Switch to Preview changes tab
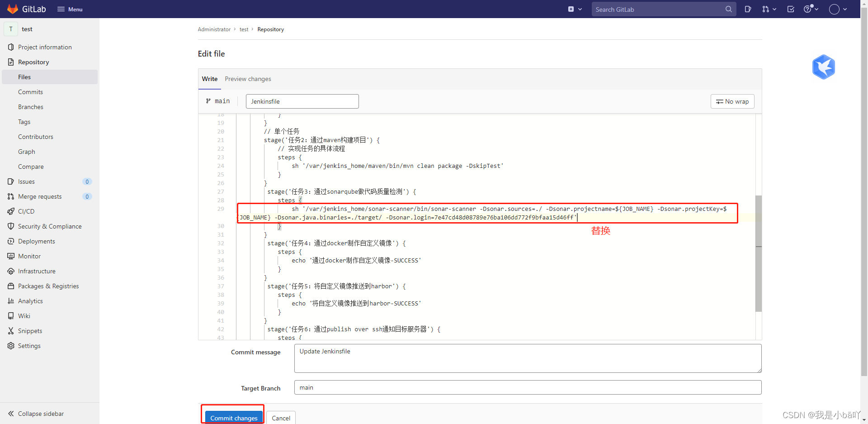868x424 pixels. click(248, 79)
